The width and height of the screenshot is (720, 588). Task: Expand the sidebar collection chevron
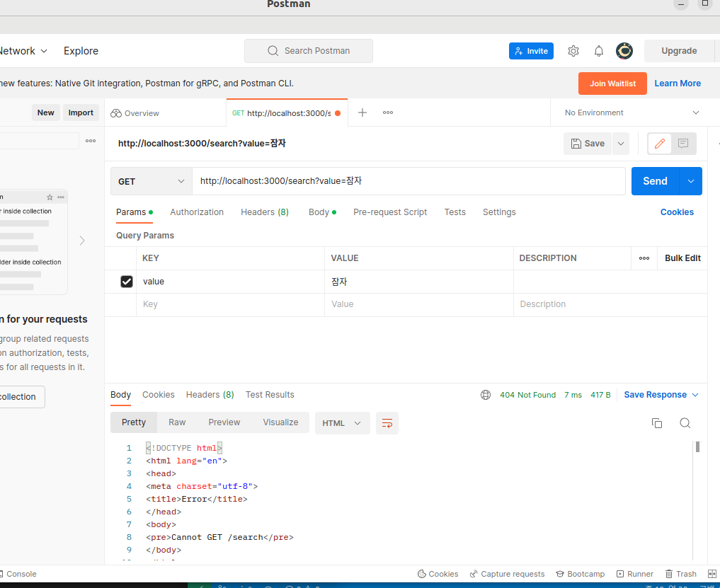point(81,241)
